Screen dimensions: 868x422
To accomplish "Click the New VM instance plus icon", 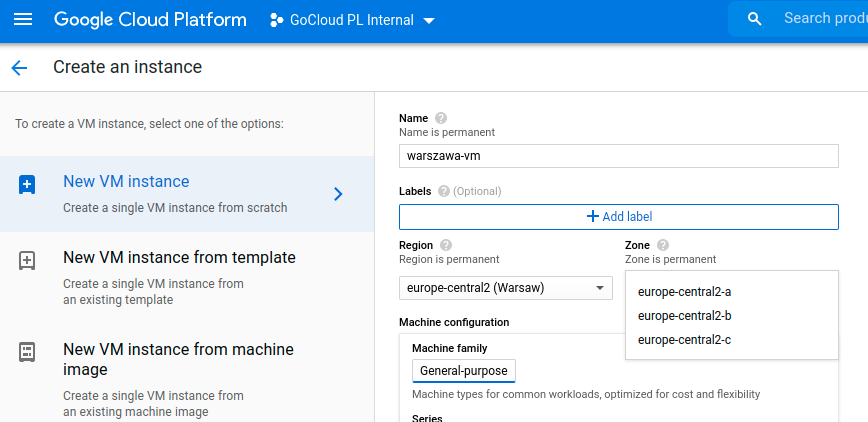I will click(27, 184).
